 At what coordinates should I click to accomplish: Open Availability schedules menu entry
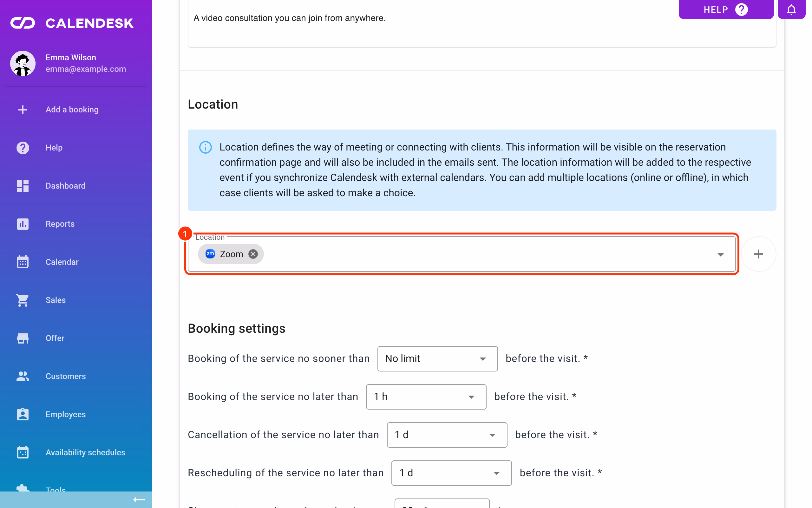[x=76, y=452]
